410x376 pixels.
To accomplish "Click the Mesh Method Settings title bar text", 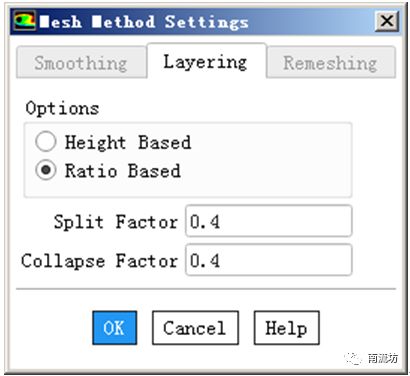I will click(x=144, y=22).
